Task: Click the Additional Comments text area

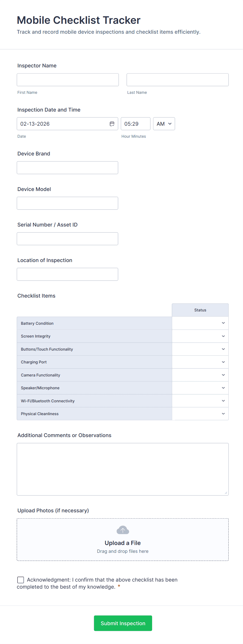Action: (123, 469)
